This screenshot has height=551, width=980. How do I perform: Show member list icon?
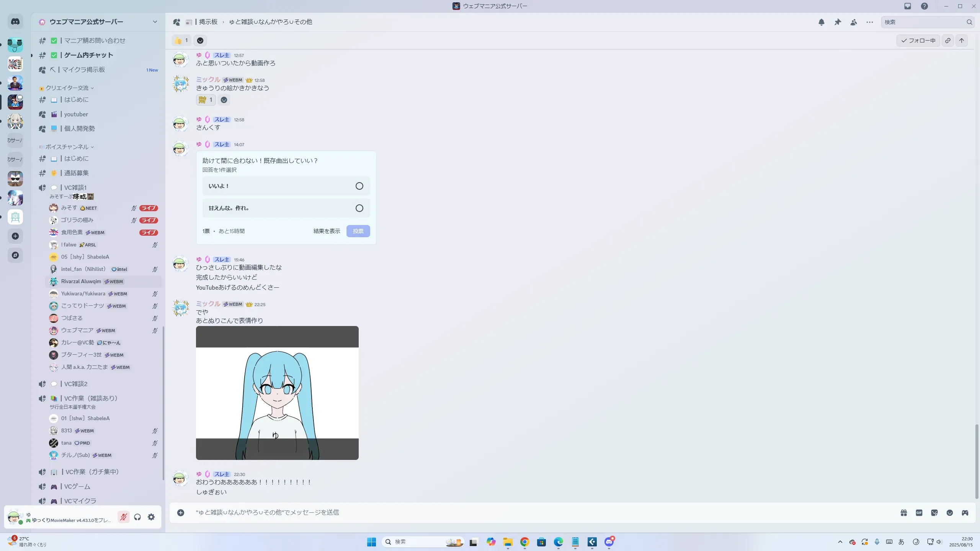click(x=854, y=22)
